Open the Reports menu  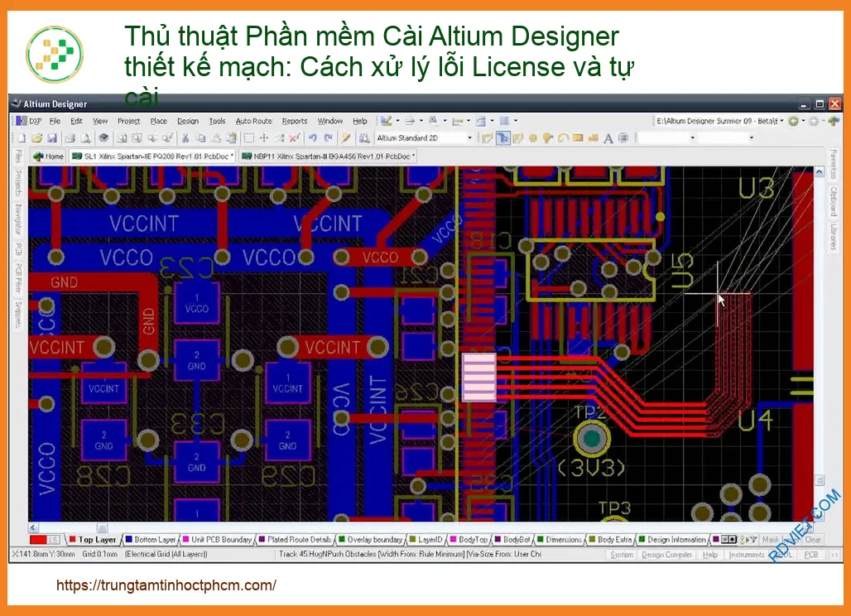[x=295, y=121]
